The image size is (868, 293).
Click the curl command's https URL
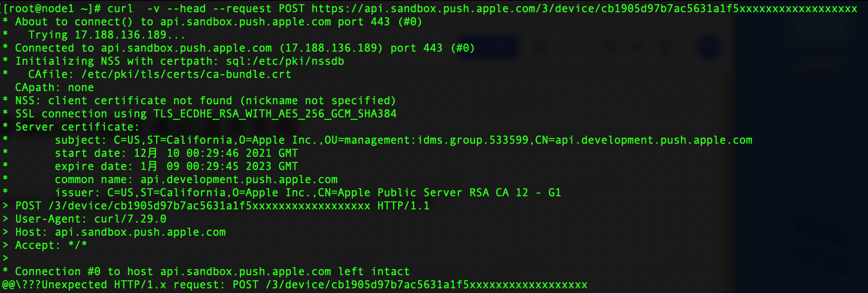[x=584, y=9]
